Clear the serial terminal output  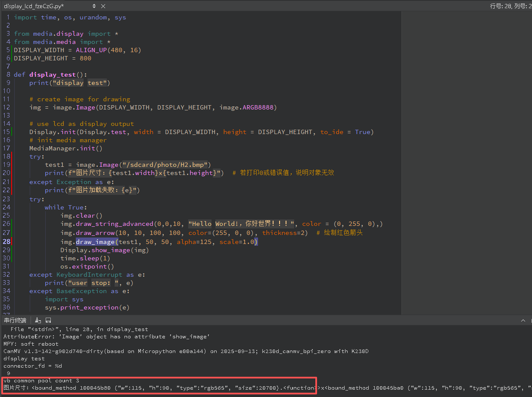coord(38,320)
